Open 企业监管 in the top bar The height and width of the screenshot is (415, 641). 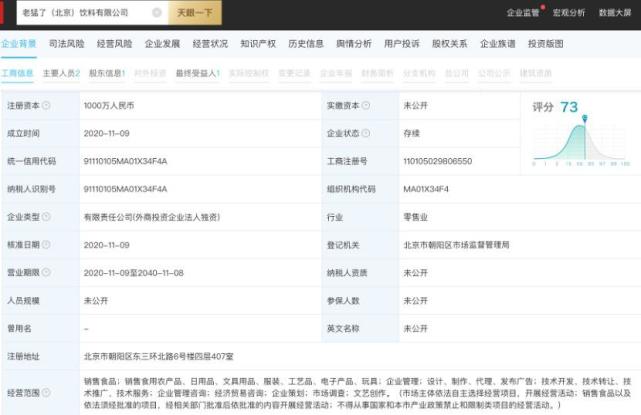pos(523,13)
